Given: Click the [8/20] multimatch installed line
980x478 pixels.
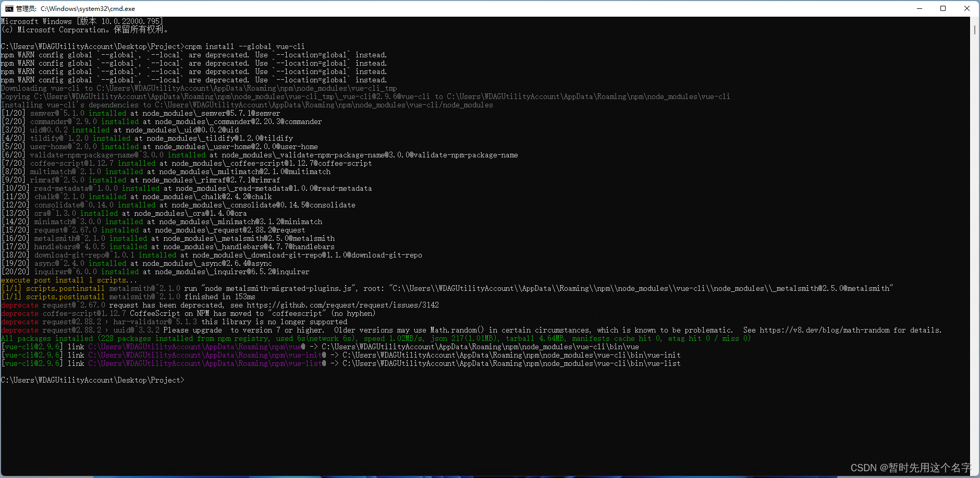Looking at the screenshot, I should (x=166, y=171).
